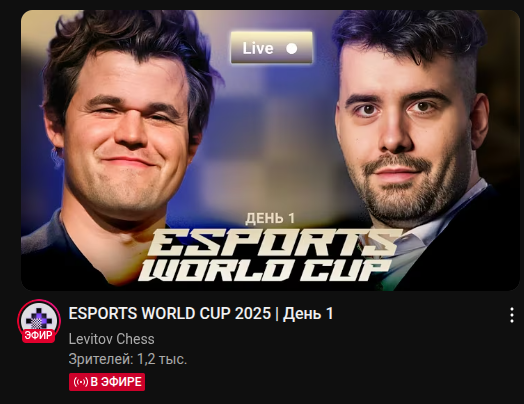Screen dimensions: 524x404
Task: Open the three-dot video options menu
Action: (x=512, y=315)
